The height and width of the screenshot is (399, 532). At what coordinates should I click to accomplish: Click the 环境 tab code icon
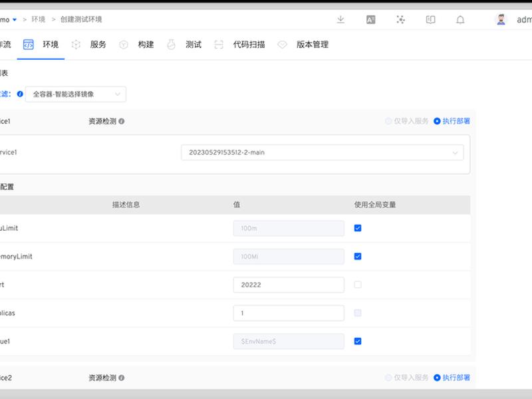click(28, 45)
